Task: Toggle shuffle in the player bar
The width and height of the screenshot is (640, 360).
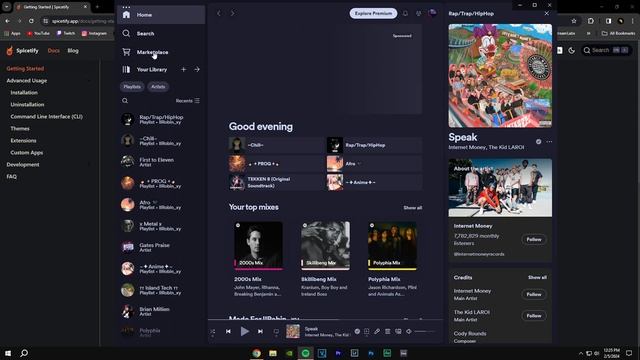Action: coord(213,331)
